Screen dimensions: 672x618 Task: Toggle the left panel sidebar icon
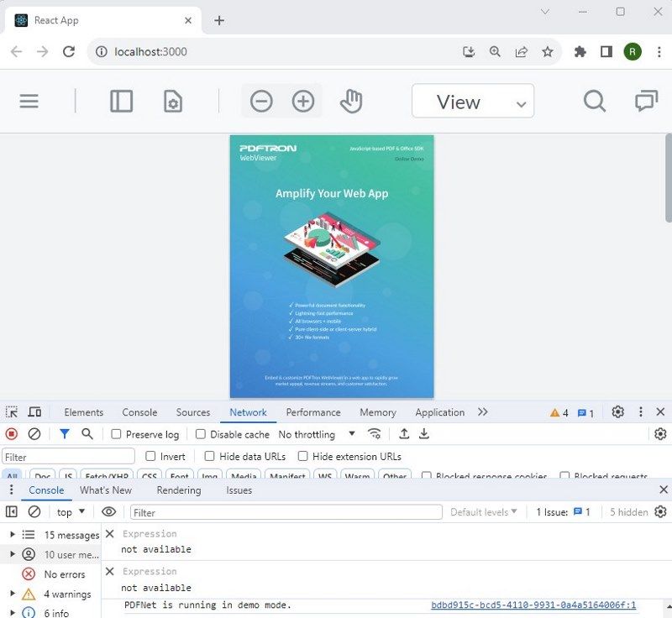pyautogui.click(x=121, y=102)
